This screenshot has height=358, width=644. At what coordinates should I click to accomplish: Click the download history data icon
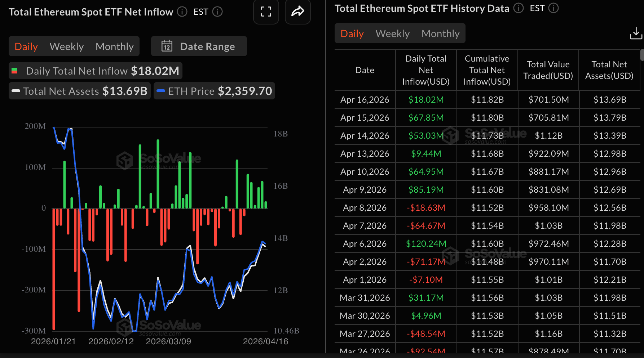tap(636, 33)
